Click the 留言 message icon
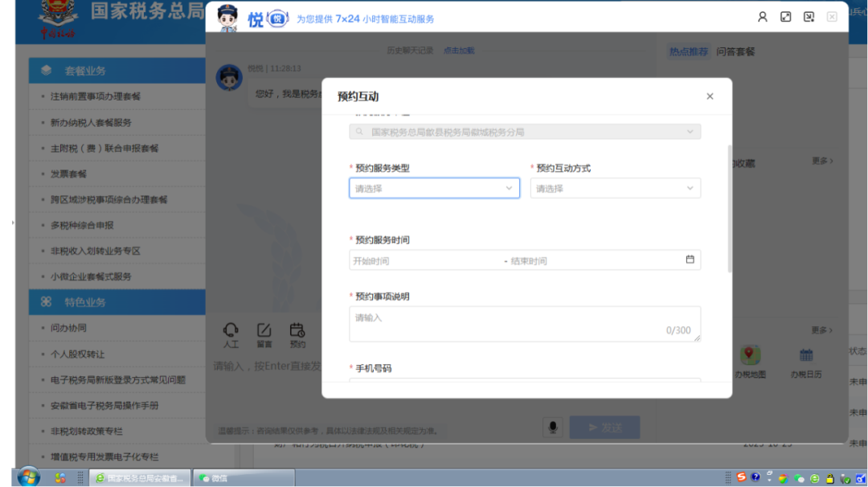Image resolution: width=868 pixels, height=487 pixels. pos(264,335)
